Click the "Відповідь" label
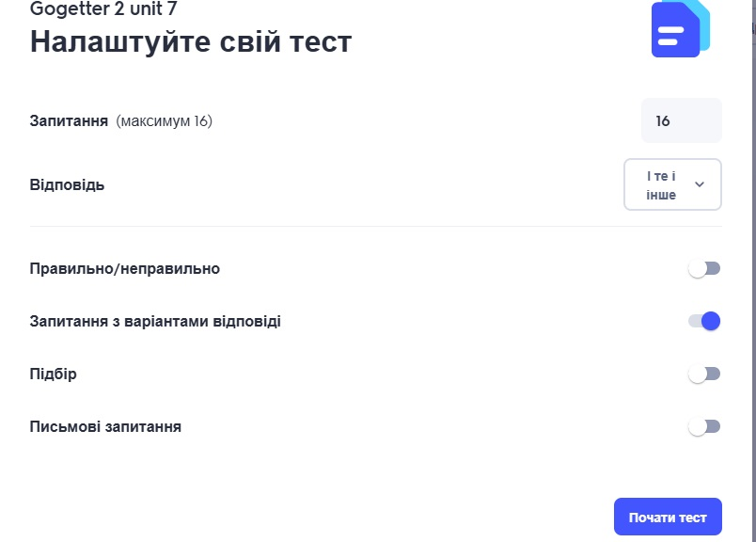The image size is (756, 542). [x=68, y=184]
